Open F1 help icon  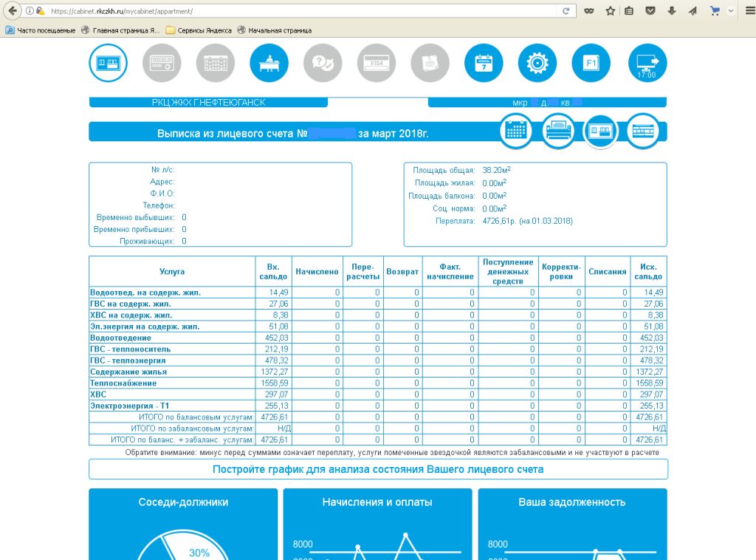pos(591,63)
